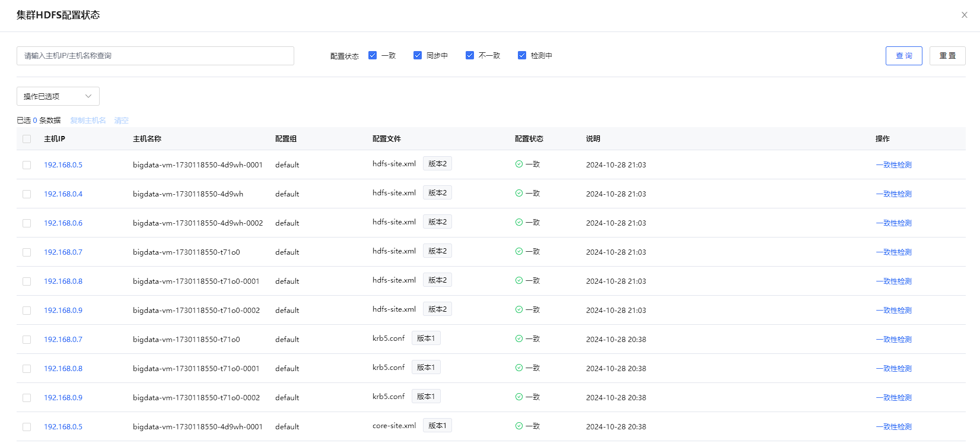Open host IP 192.168.0.5 in core-site.xml row
Viewport: 980px width, 443px height.
coord(63,427)
